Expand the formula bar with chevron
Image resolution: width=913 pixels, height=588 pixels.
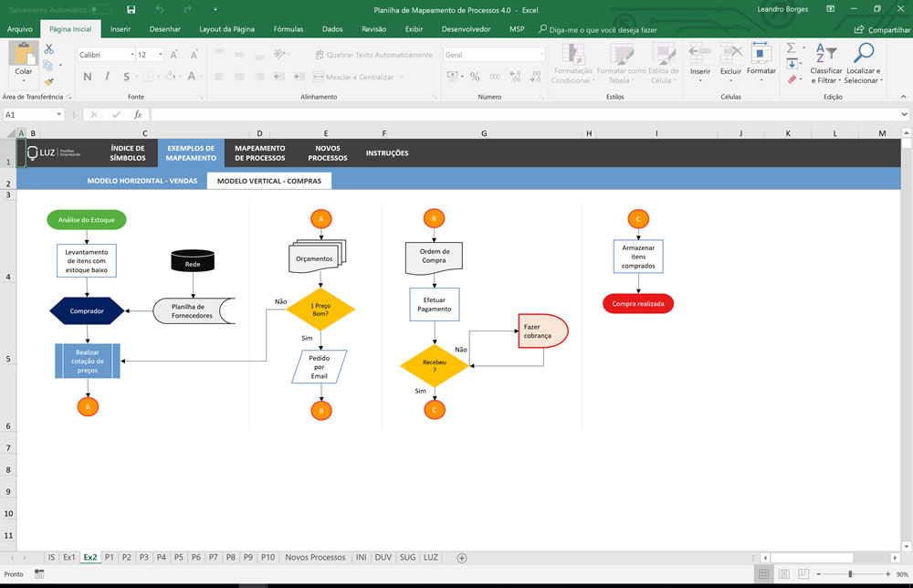tap(904, 115)
